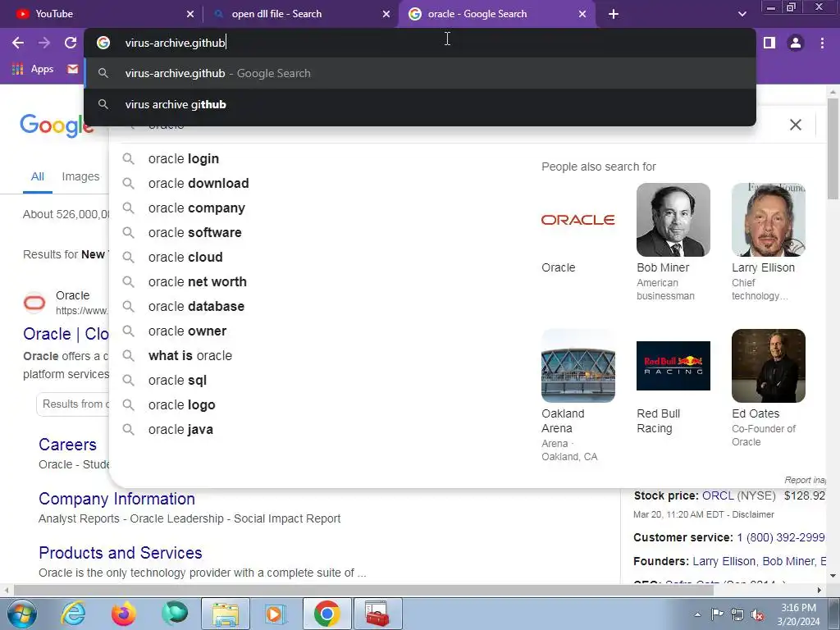840x630 pixels.
Task: Click the Google logo
Action: point(57,126)
